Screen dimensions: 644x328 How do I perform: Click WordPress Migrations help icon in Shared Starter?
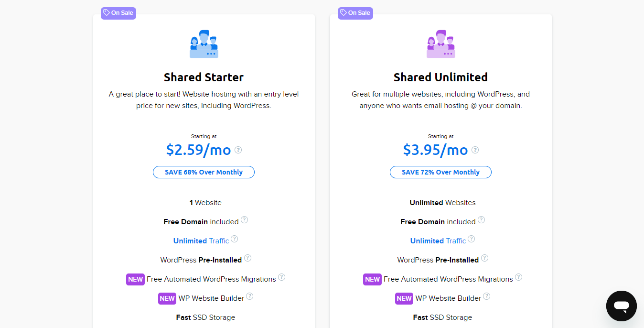[x=281, y=277]
